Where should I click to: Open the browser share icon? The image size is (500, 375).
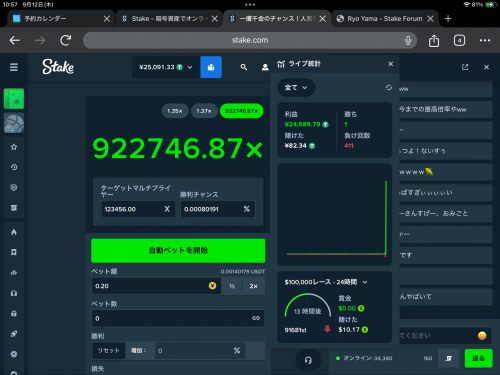[x=434, y=41]
